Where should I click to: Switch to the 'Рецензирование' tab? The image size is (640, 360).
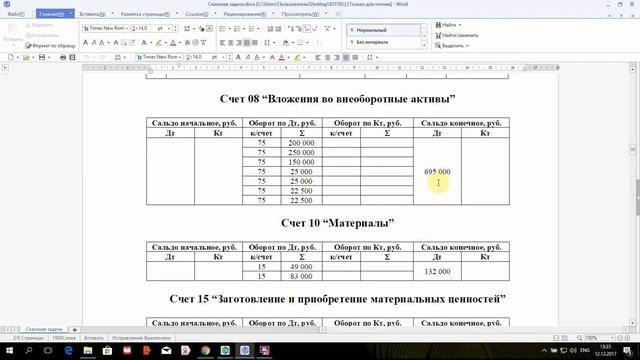[245, 14]
